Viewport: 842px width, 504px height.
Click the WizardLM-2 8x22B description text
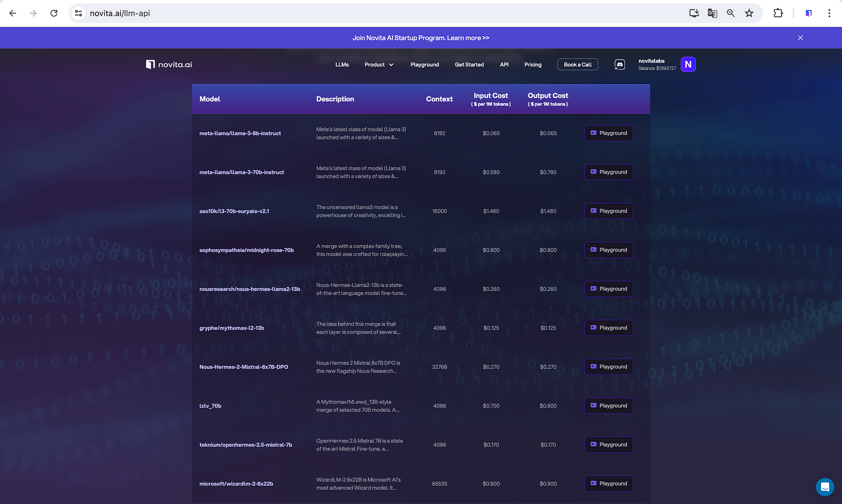(358, 484)
